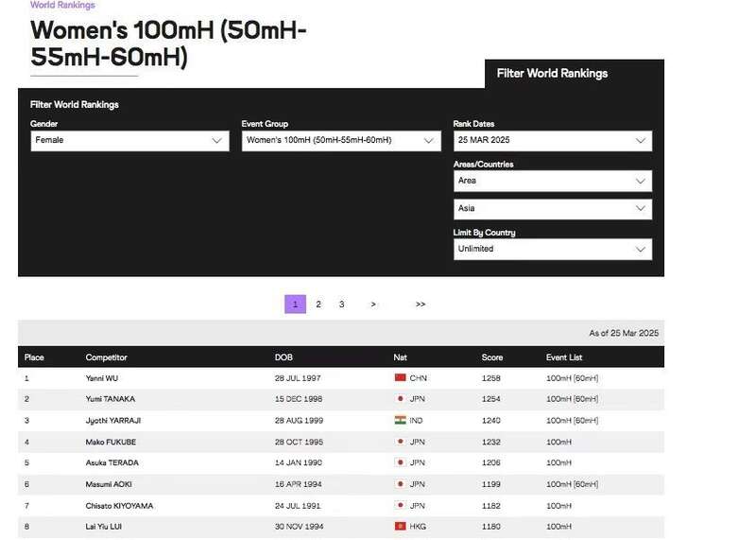The image size is (756, 540).
Task: Go to page 3 of rankings
Action: pos(342,305)
